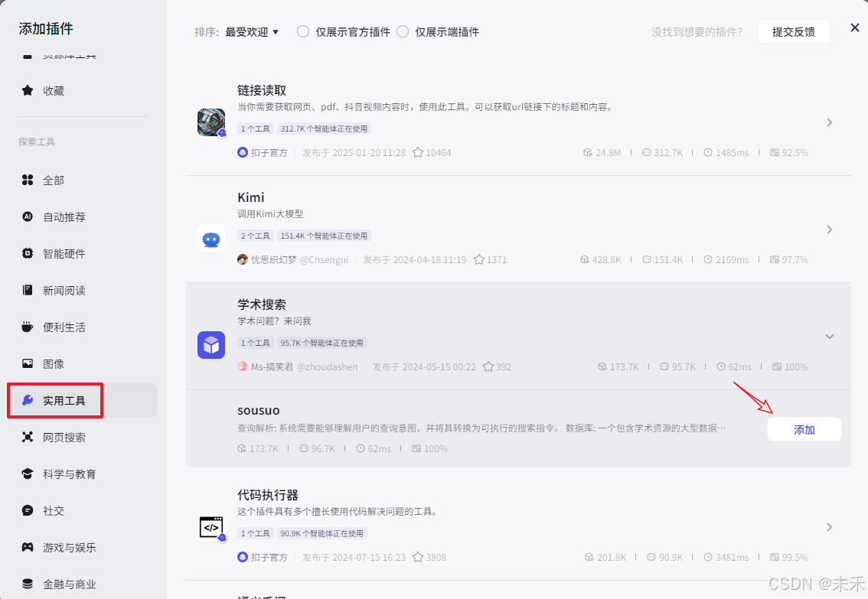Click the 学术搜索 cube icon
868x599 pixels.
211,345
